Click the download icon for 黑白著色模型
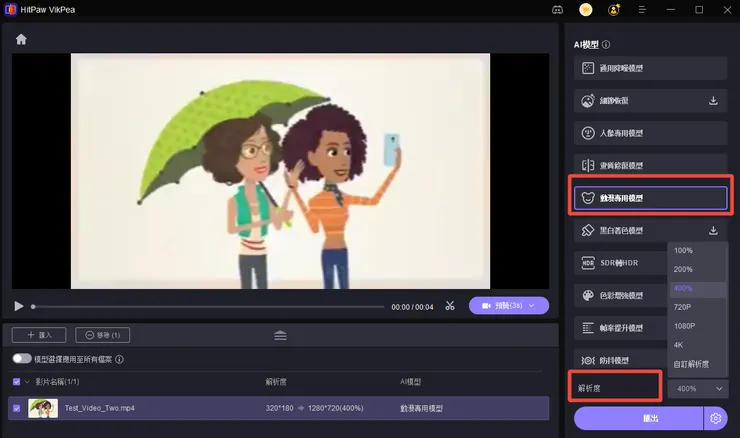Image resolution: width=740 pixels, height=438 pixels. pyautogui.click(x=713, y=230)
